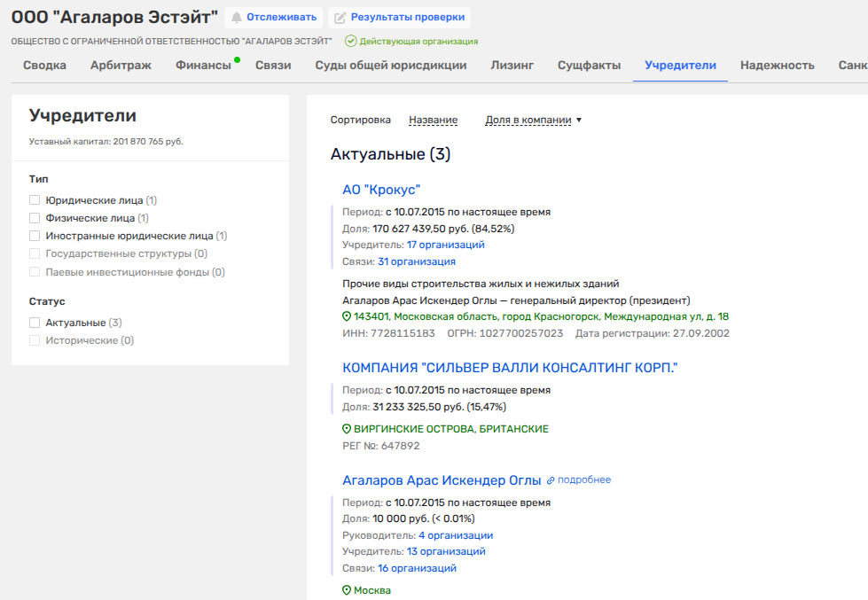
Task: Open the АО "Крокус" company page
Action: [381, 190]
